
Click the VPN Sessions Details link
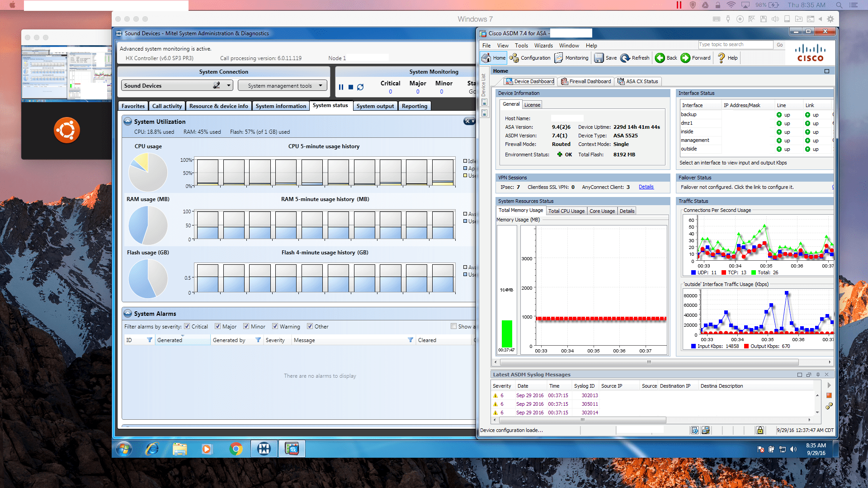point(646,187)
